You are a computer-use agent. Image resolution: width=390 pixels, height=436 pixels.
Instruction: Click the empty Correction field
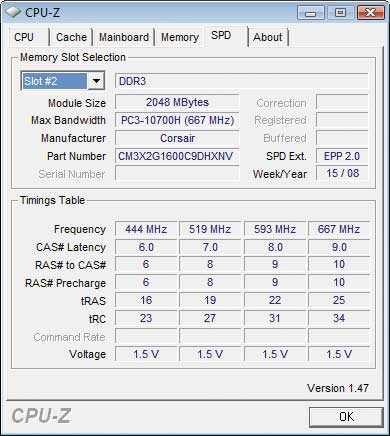click(342, 102)
